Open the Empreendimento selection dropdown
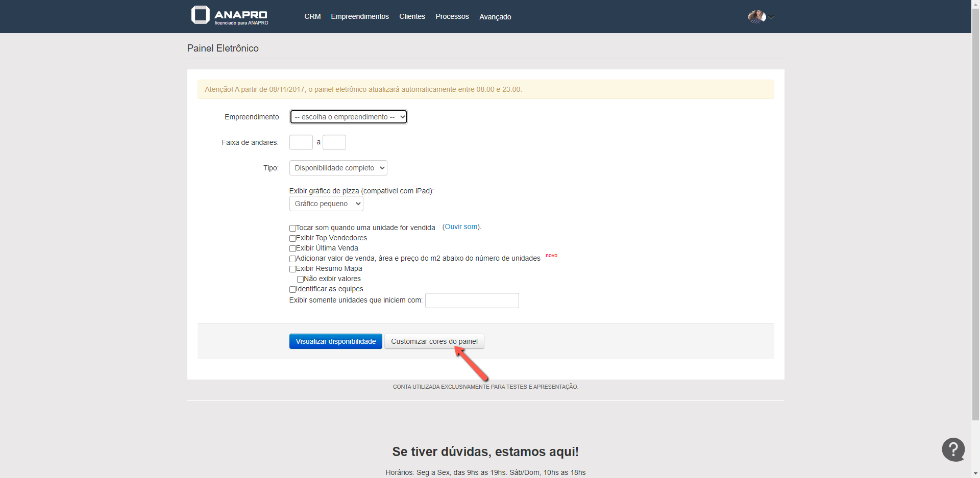 (x=349, y=117)
